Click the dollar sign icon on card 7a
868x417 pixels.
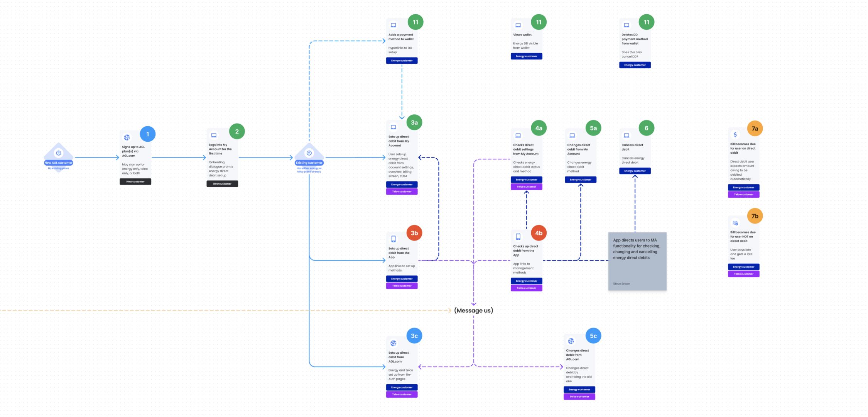735,135
